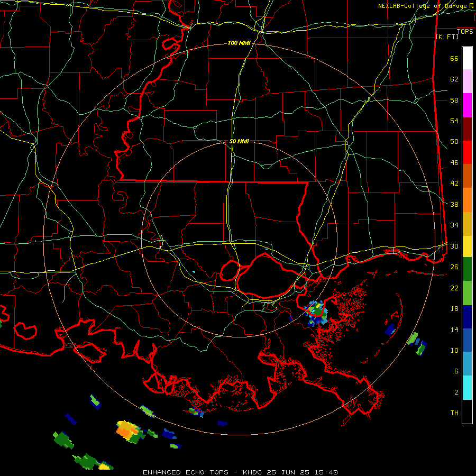Click the legend value 6
Image resolution: width=476 pixels, height=476 pixels.
(456, 371)
